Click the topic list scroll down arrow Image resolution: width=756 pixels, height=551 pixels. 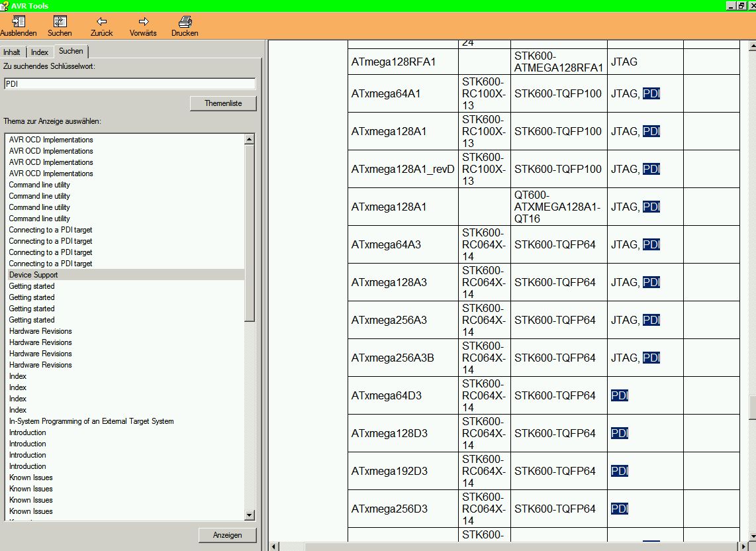point(250,515)
